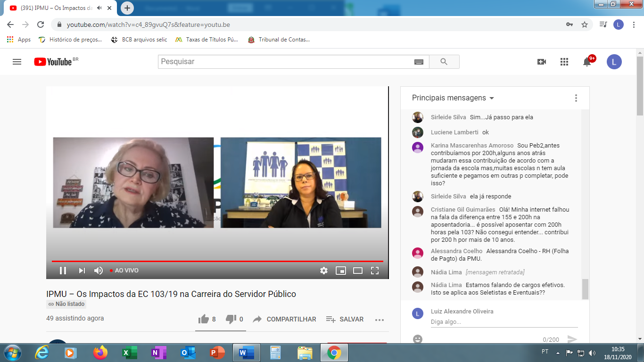Click the Diga algo chat input
The width and height of the screenshot is (644, 362).
pyautogui.click(x=504, y=322)
